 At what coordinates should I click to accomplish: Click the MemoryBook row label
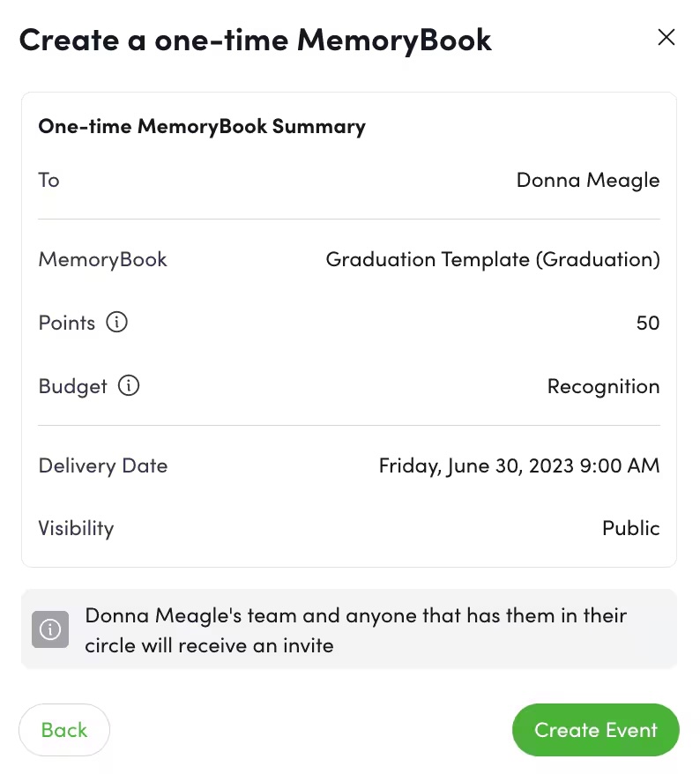coord(102,259)
